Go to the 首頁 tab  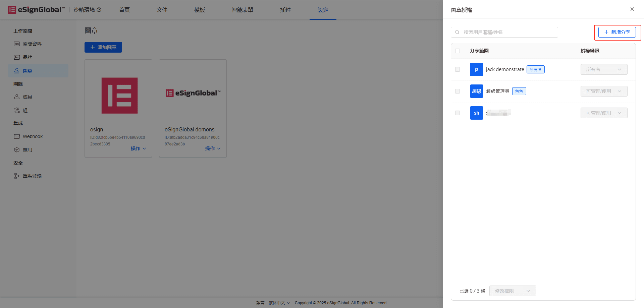124,10
